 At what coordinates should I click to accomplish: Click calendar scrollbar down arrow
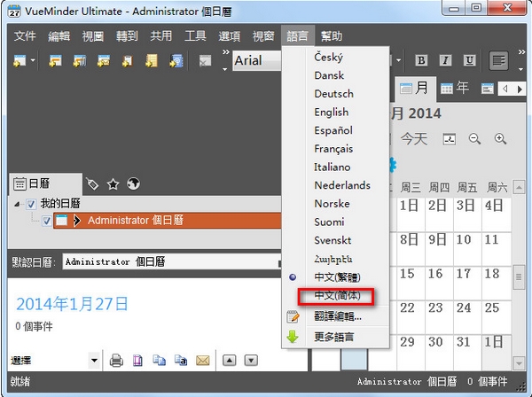tap(519, 363)
